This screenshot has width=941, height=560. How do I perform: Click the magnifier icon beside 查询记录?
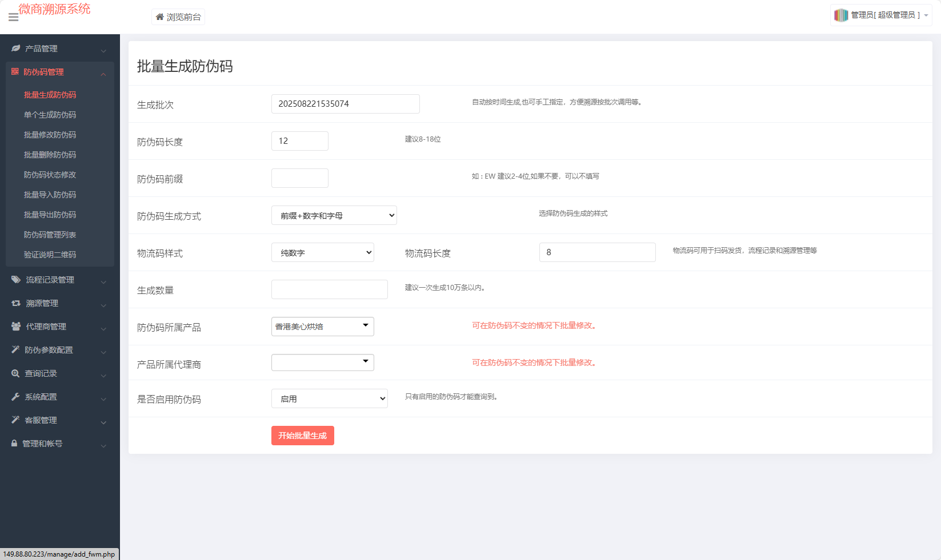[15, 373]
